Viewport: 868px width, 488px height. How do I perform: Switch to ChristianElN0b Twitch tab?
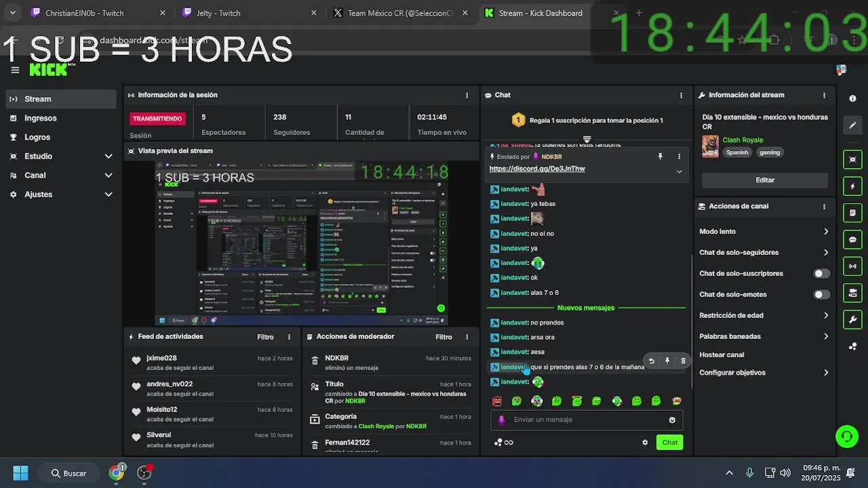[98, 13]
